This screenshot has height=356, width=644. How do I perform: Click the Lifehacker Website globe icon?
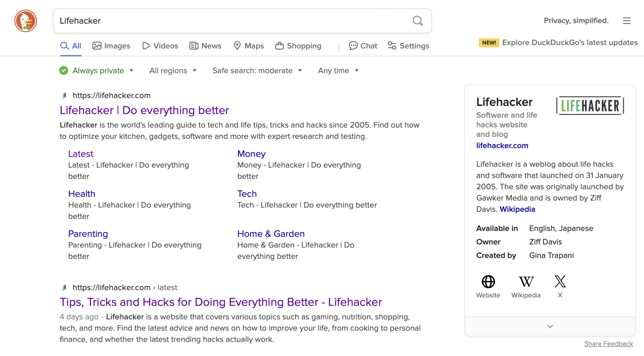pos(488,281)
